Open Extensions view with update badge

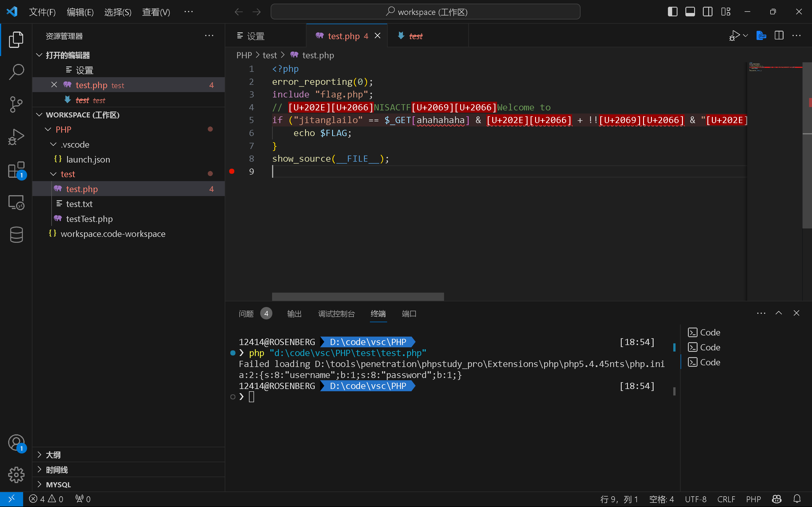(x=16, y=170)
